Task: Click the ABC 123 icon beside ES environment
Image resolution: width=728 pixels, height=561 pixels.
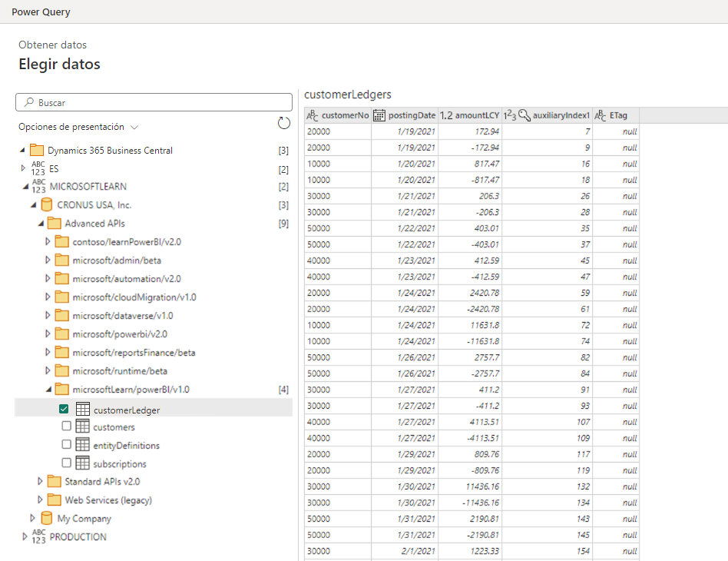Action: [38, 168]
